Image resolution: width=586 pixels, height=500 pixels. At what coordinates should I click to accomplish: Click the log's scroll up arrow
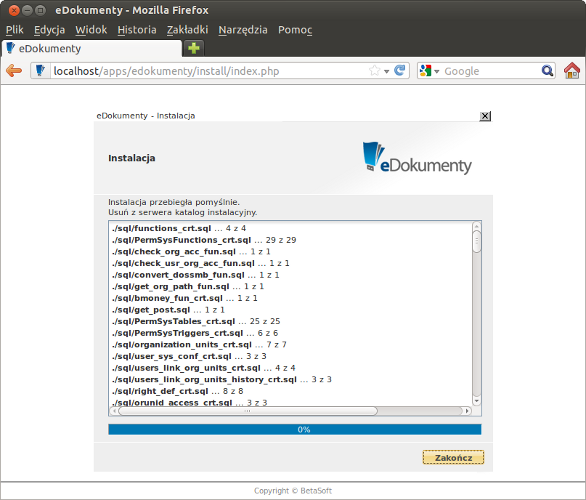[x=476, y=226]
